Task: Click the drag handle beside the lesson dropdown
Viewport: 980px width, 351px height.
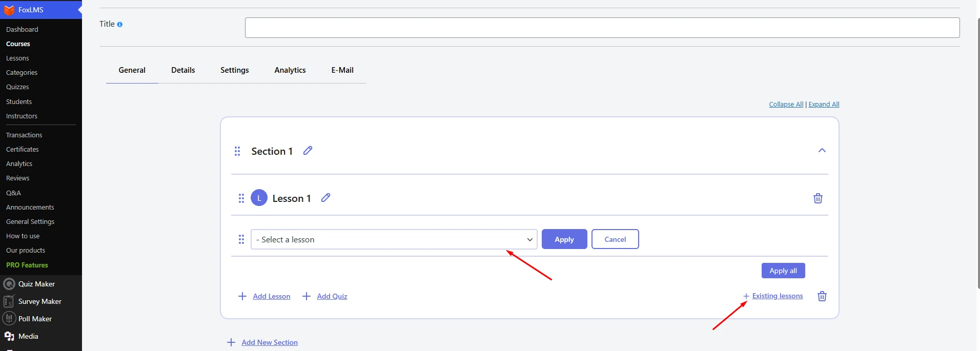Action: (241, 239)
